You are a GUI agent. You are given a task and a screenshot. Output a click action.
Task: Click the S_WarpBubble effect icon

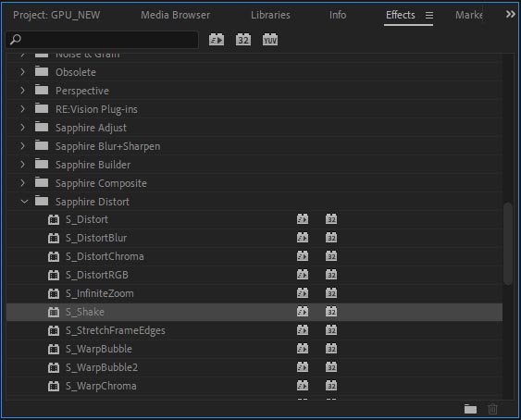pyautogui.click(x=54, y=349)
